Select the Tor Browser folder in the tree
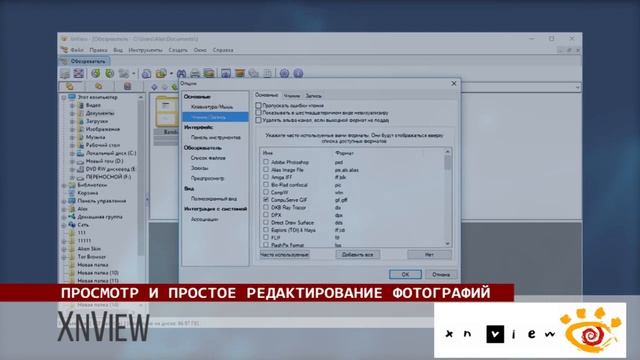This screenshot has height=360, width=640. pos(91,257)
